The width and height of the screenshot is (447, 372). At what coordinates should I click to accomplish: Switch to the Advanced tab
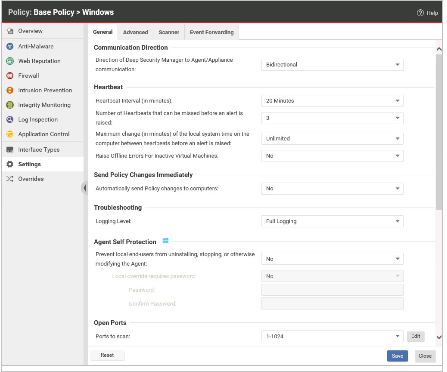[135, 32]
